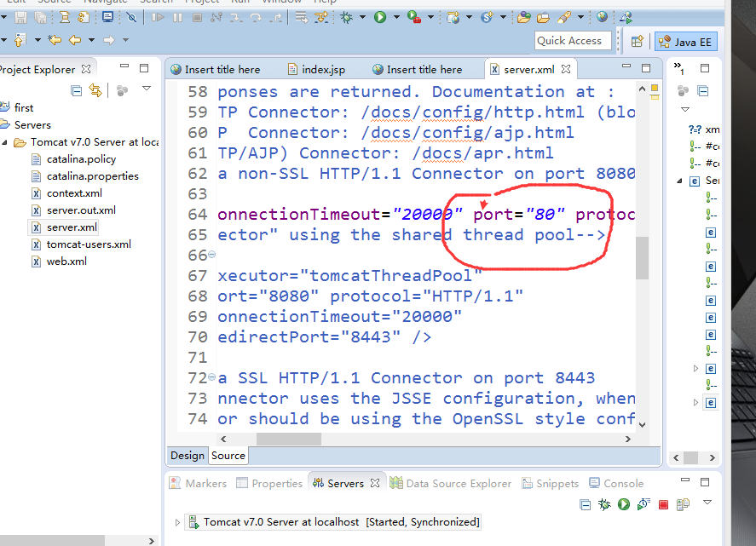Open the Properties tab
Image resolution: width=756 pixels, height=546 pixels.
pyautogui.click(x=269, y=483)
